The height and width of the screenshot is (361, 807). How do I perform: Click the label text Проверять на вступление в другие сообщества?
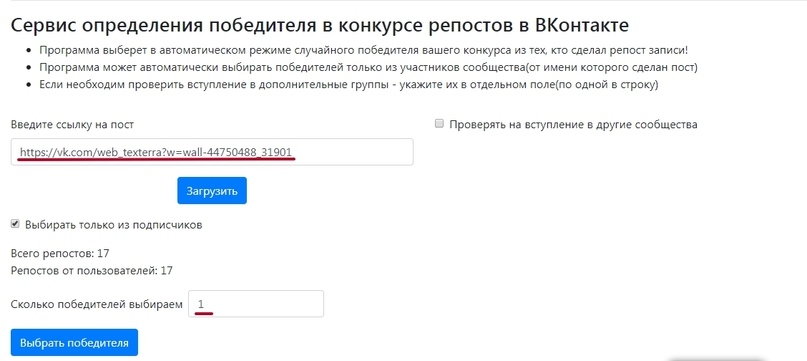pyautogui.click(x=573, y=125)
